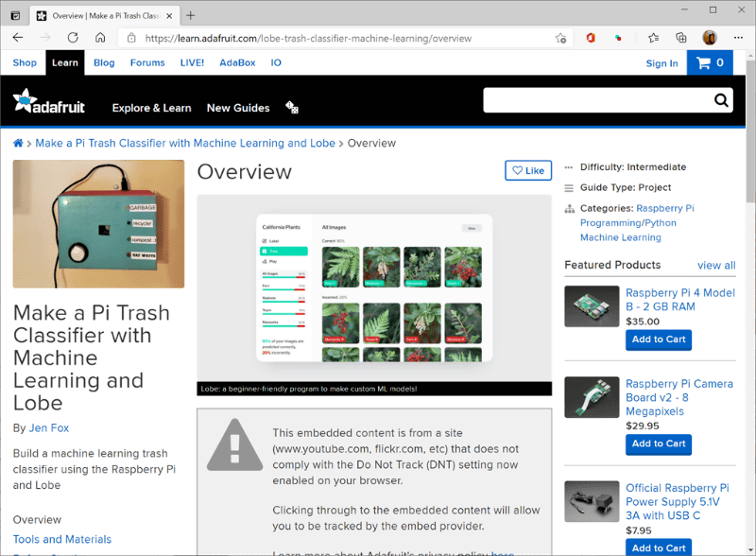Open the Raspberry Pi 4 Model B product link

point(679,300)
